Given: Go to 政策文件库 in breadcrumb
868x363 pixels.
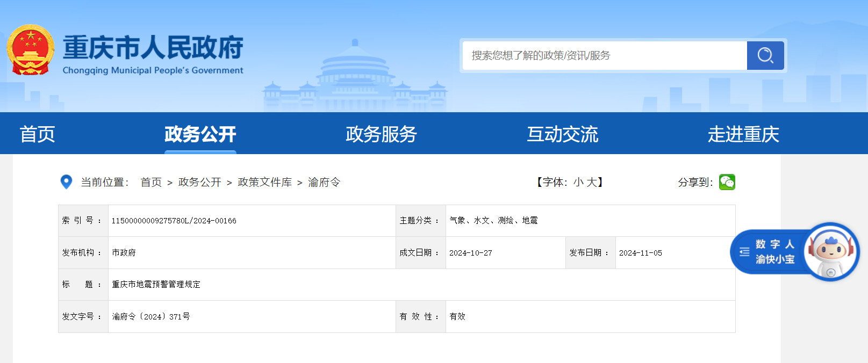Looking at the screenshot, I should coord(264,183).
